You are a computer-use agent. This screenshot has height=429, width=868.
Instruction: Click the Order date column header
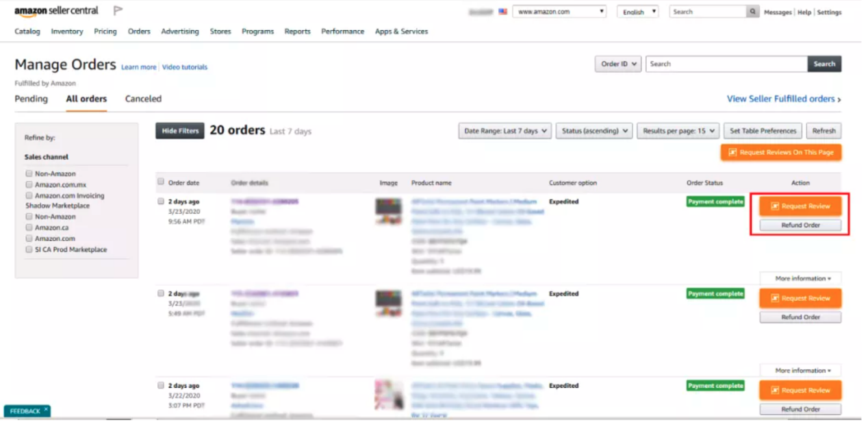pos(183,183)
